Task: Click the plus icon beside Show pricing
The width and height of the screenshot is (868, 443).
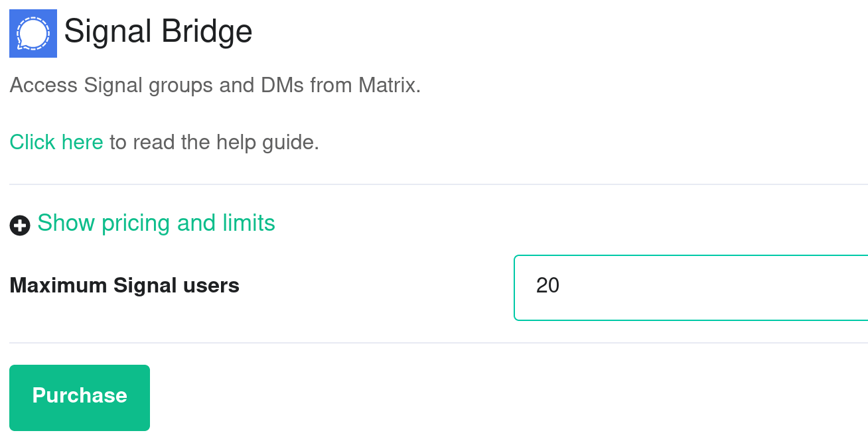Action: click(x=20, y=225)
